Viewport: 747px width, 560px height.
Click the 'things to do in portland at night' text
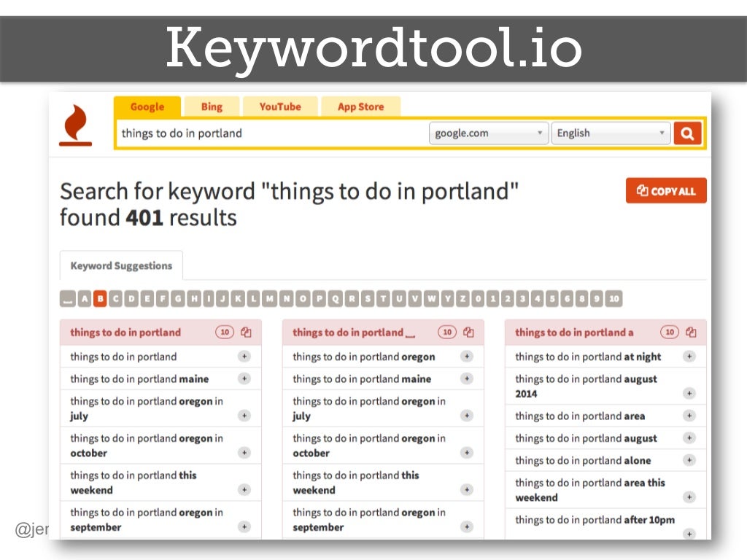click(588, 357)
